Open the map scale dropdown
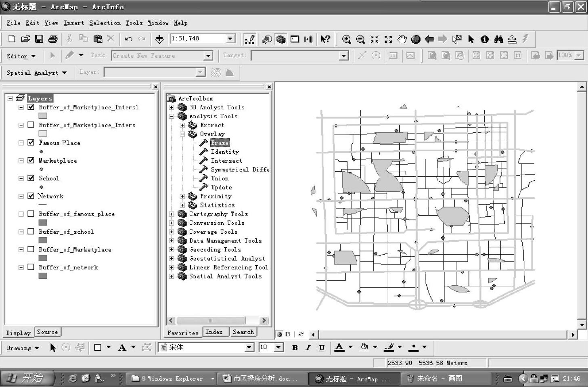The width and height of the screenshot is (588, 387). coord(230,39)
